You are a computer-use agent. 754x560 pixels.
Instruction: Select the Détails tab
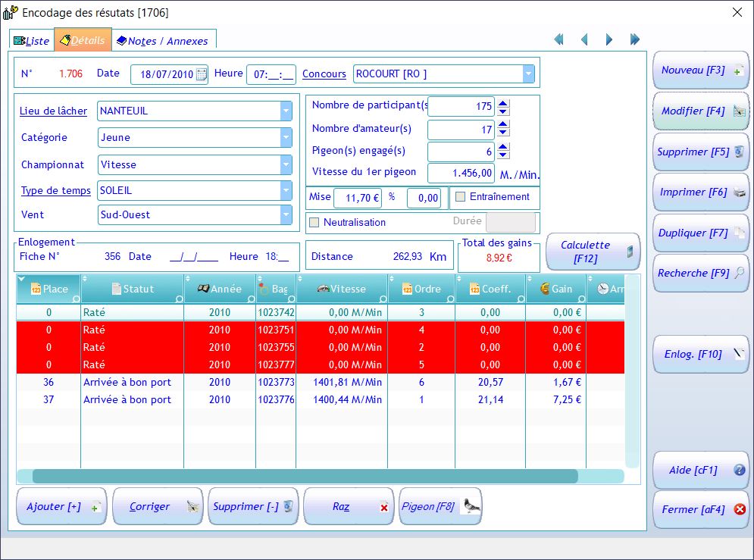pos(83,40)
